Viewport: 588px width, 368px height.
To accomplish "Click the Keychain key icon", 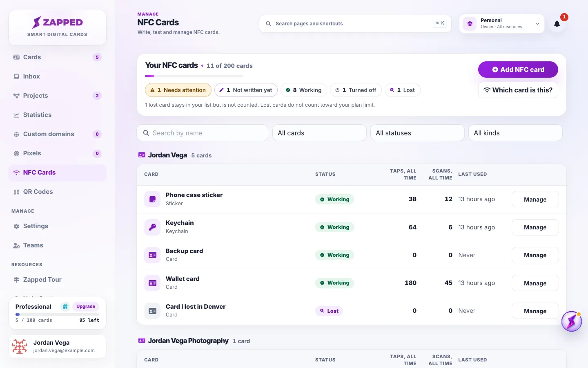I will point(152,227).
